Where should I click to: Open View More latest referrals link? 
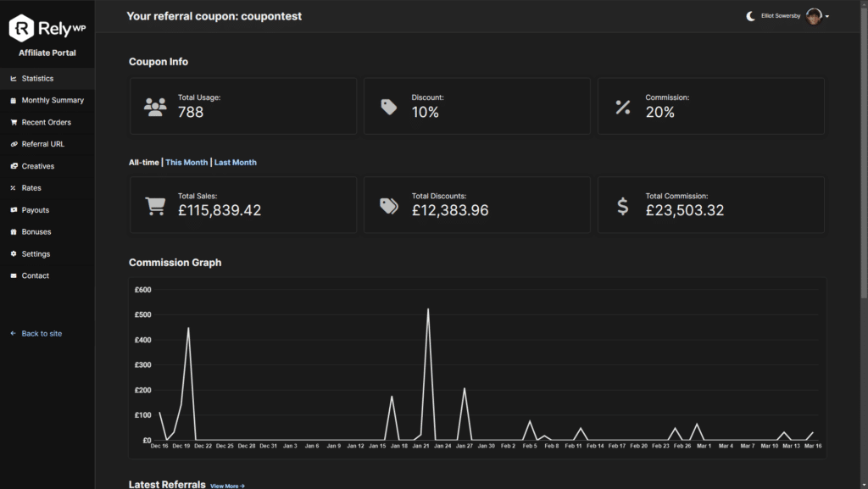[x=227, y=486]
